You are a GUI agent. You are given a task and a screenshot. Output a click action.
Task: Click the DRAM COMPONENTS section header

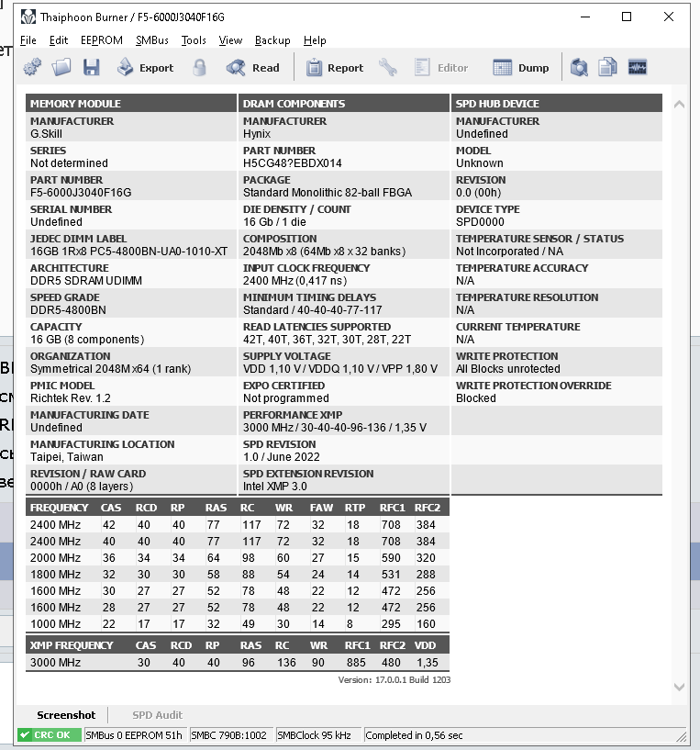[344, 104]
